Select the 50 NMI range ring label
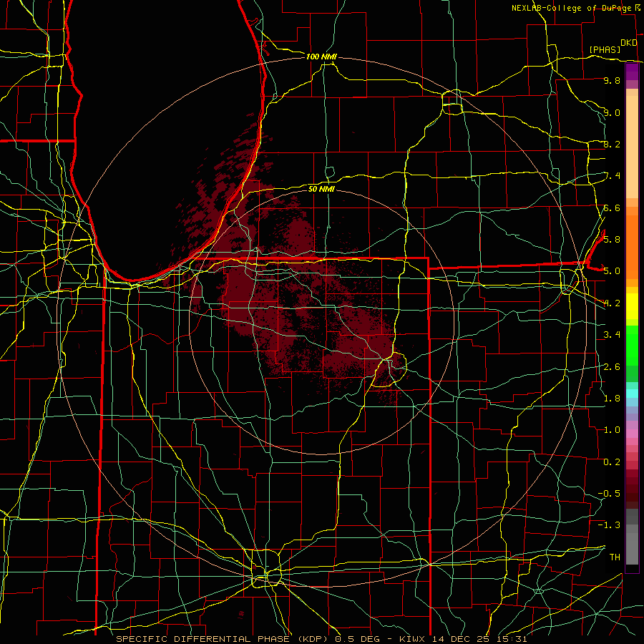Screen dimensions: 644x644 [x=321, y=189]
